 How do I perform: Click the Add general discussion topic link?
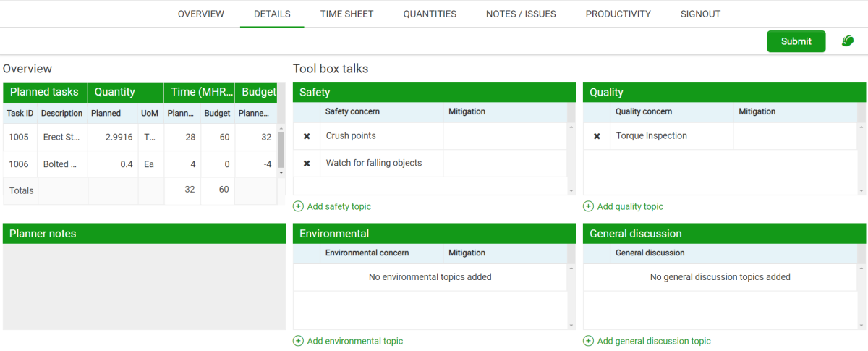(654, 341)
